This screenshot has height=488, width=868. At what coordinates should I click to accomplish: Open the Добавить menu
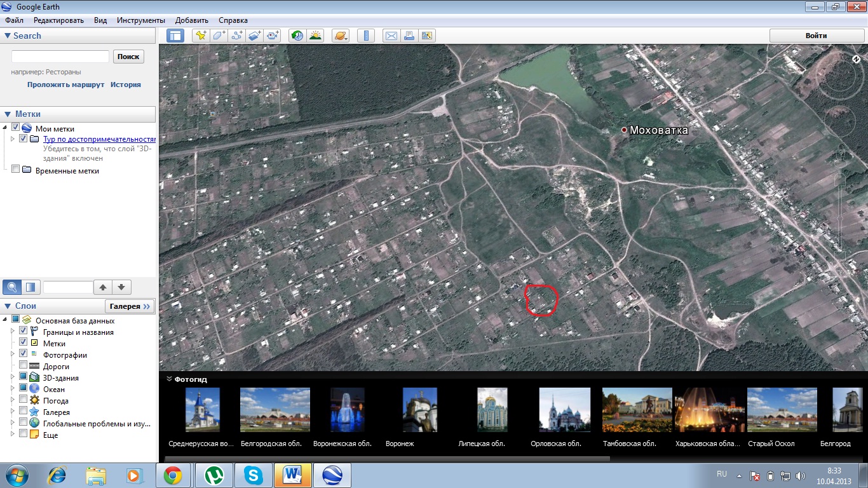click(191, 20)
